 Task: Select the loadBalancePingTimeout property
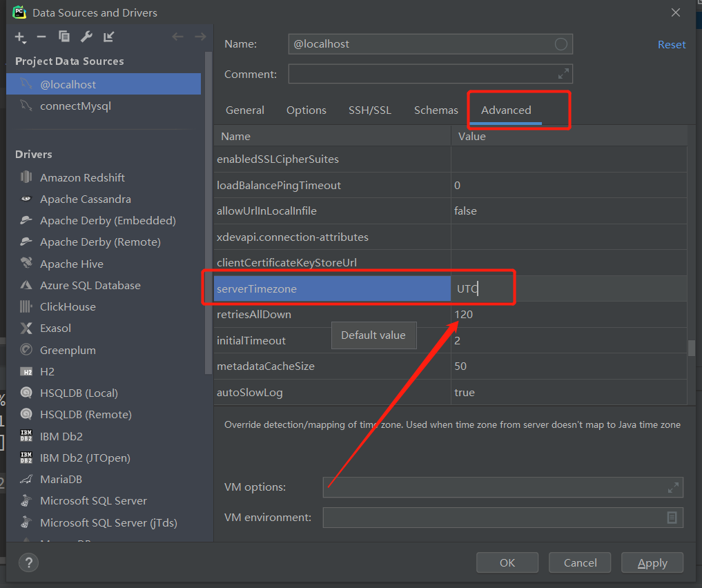[332, 185]
